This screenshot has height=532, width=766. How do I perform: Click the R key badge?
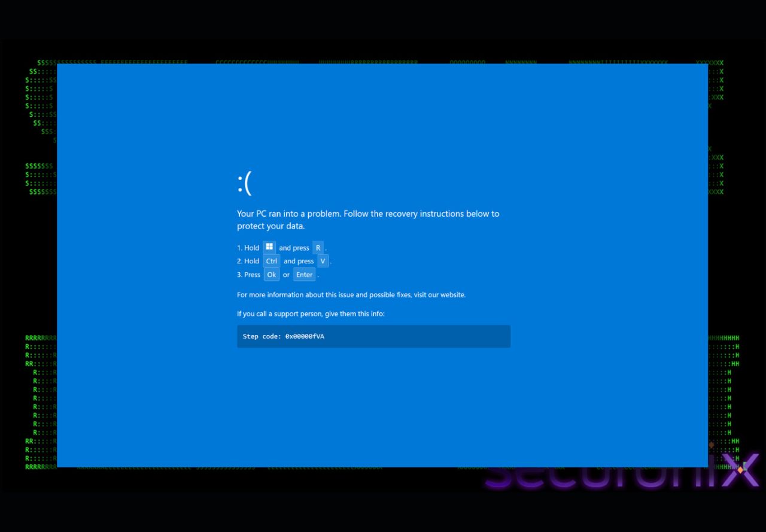click(318, 248)
